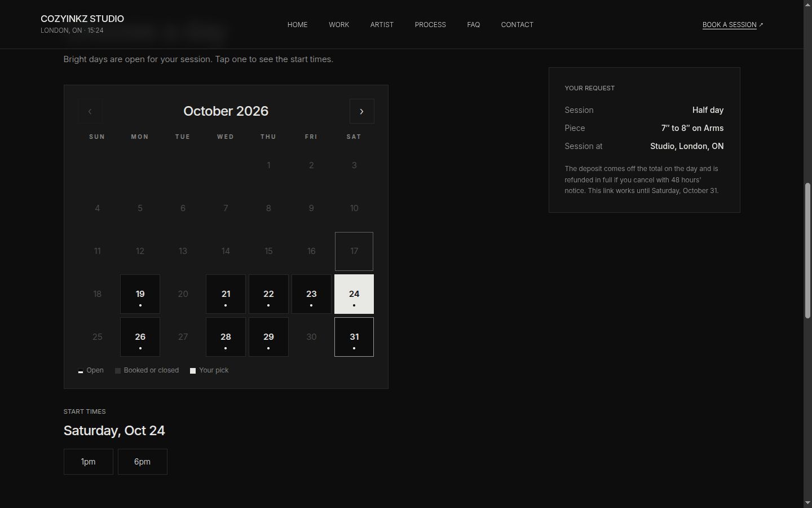Click the 'Your pick' legend label
812x508 pixels.
214,370
